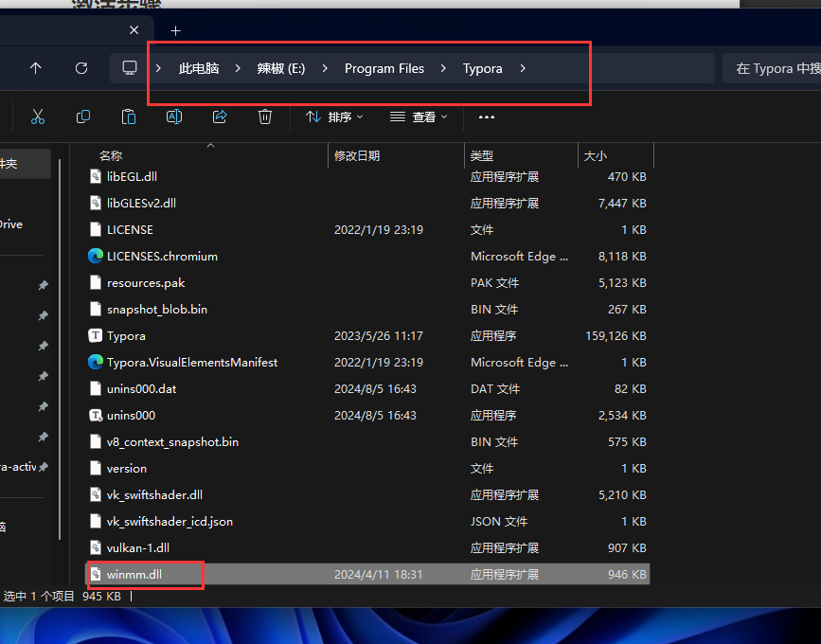Viewport: 821px width, 644px height.
Task: Expand chevron after Program Files
Action: 443,68
